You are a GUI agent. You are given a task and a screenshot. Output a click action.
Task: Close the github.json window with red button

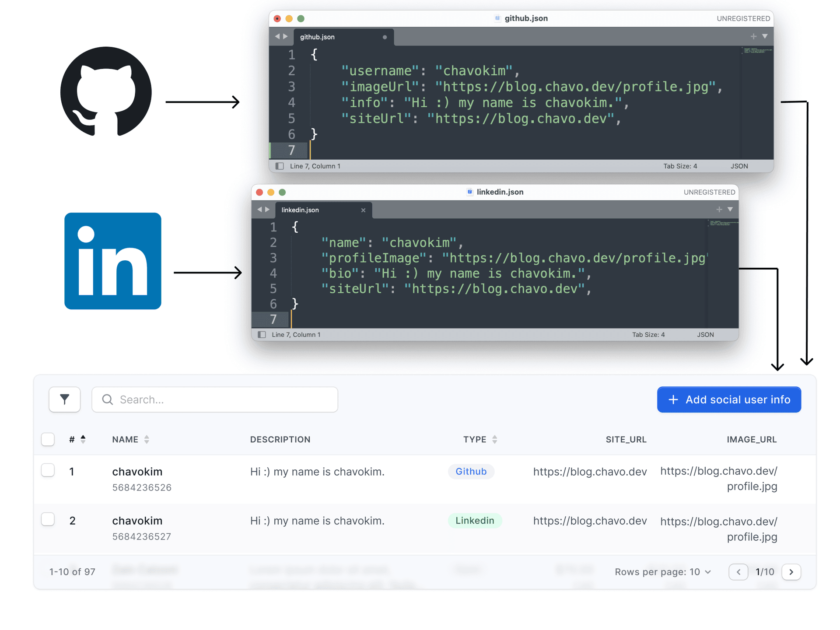tap(277, 18)
